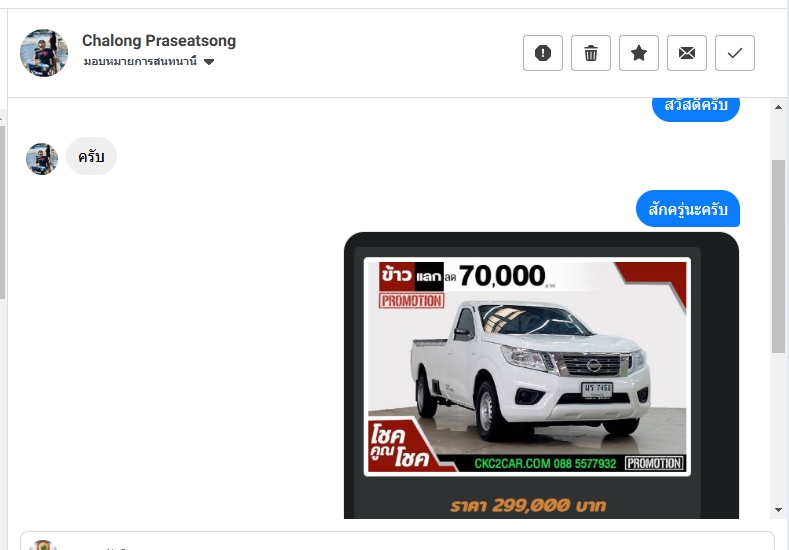Click the scroll down arrow of chat
Viewport: 789px width, 550px height.
coord(778,510)
